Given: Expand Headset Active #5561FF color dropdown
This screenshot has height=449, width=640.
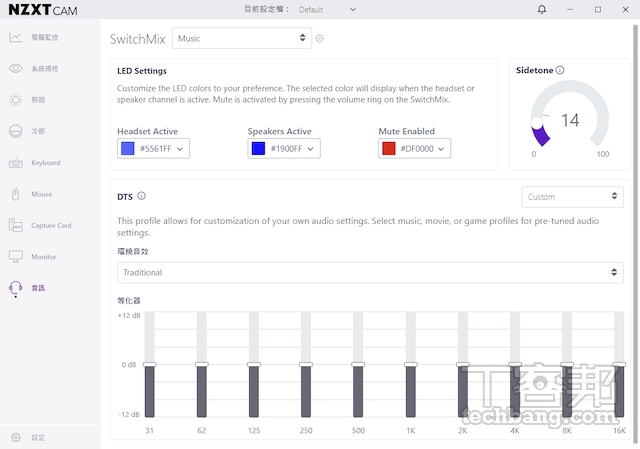Looking at the screenshot, I should tap(180, 149).
